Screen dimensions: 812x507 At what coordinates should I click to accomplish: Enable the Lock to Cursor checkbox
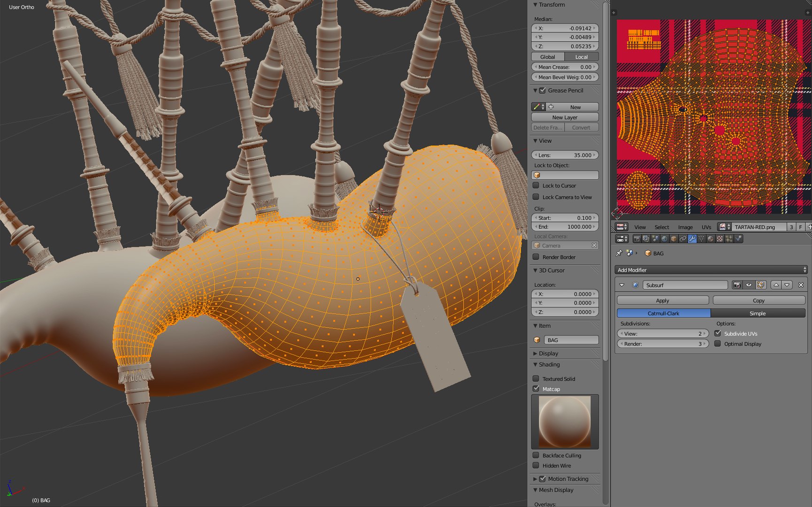536,185
